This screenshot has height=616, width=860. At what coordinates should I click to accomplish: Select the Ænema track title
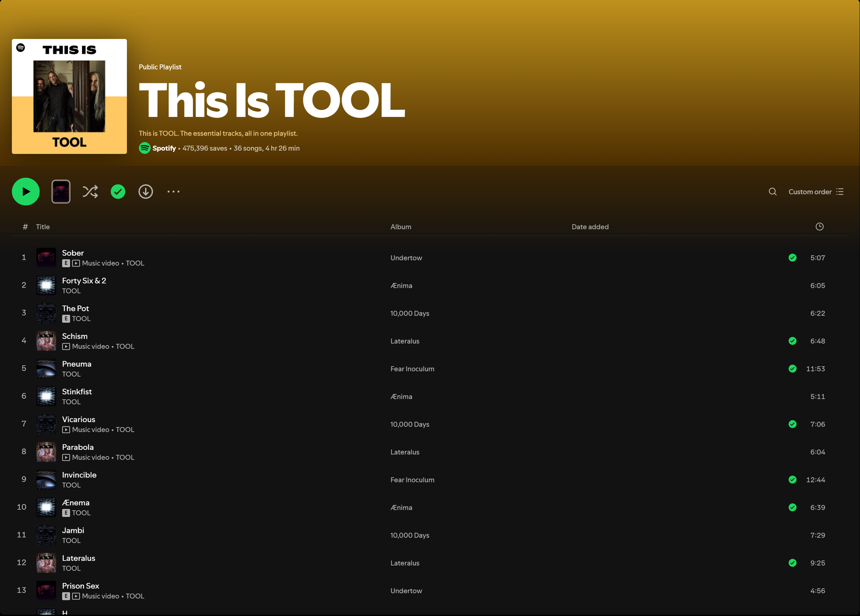pyautogui.click(x=76, y=503)
